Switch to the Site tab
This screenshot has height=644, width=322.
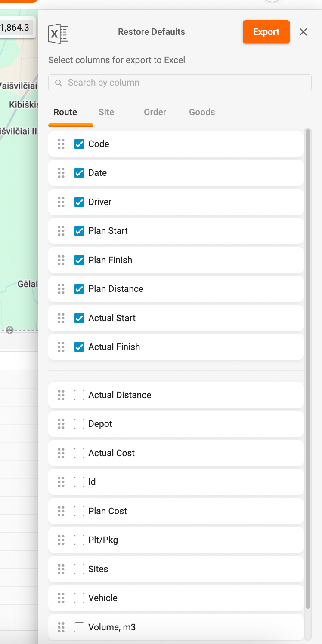tap(106, 112)
